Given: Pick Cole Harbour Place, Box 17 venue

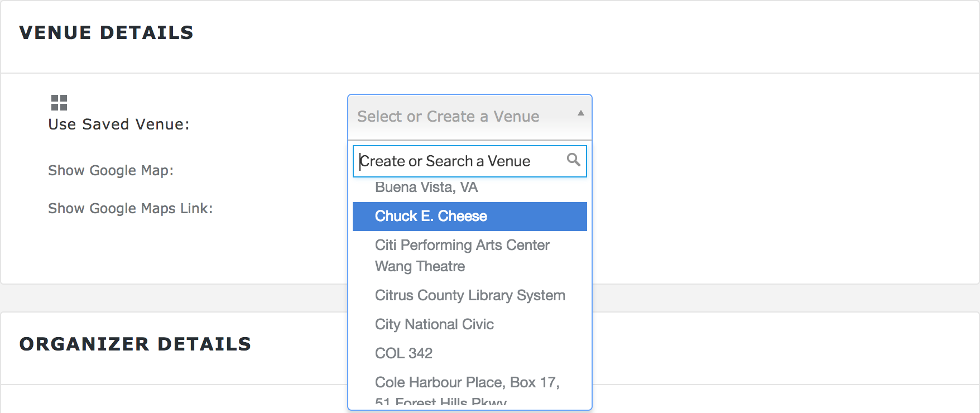Looking at the screenshot, I should [x=467, y=383].
